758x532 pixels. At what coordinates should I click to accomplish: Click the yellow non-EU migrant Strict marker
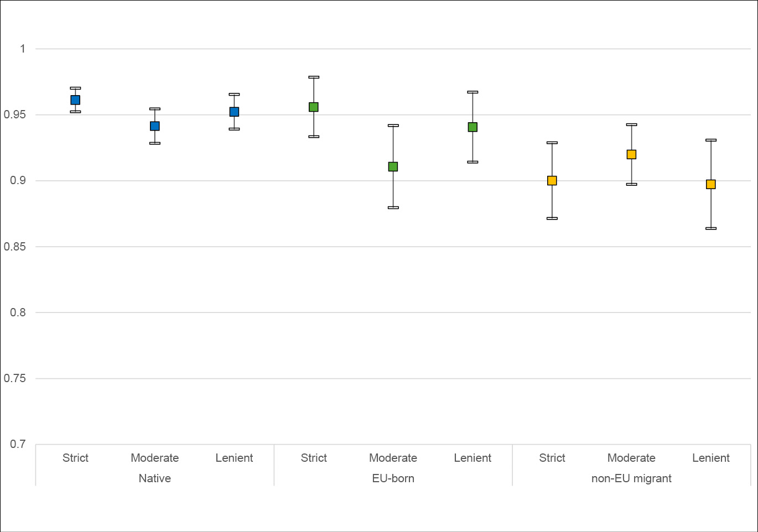[x=552, y=180]
